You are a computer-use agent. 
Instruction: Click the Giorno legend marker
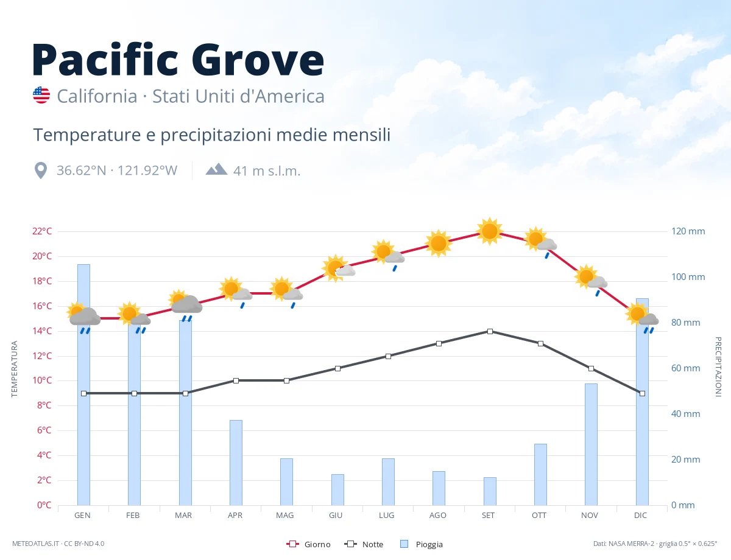[x=292, y=544]
